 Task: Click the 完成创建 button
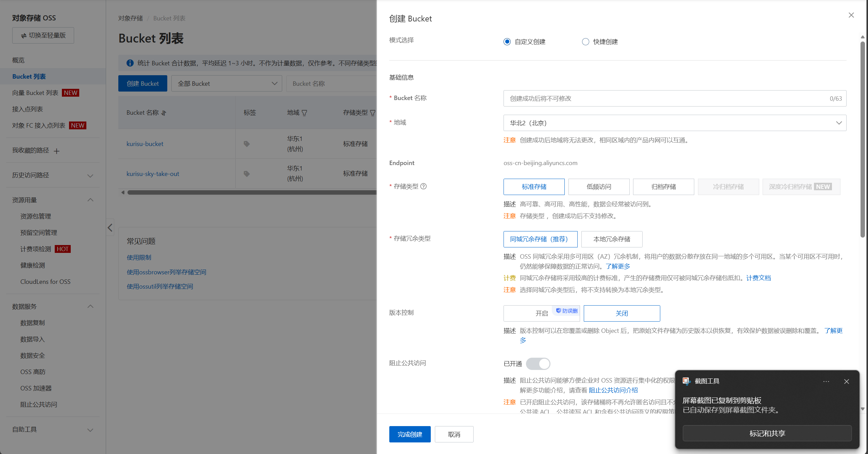click(410, 434)
